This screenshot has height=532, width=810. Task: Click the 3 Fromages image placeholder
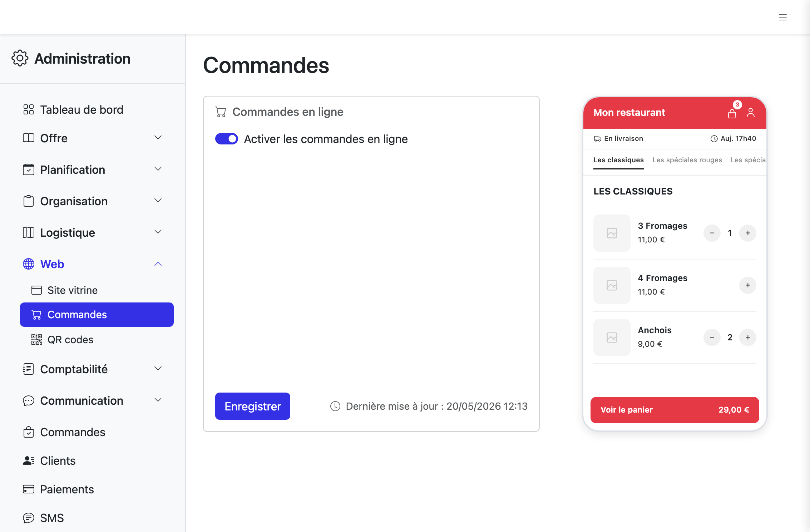612,233
